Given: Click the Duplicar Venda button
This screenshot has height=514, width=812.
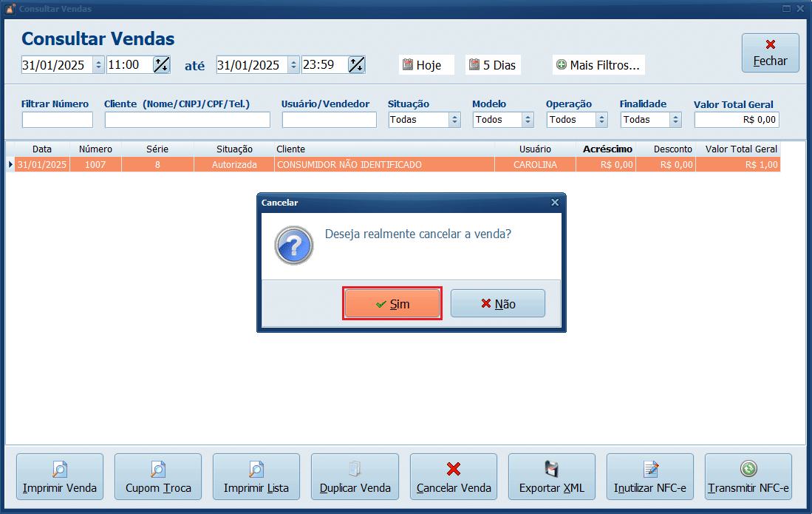Looking at the screenshot, I should pyautogui.click(x=355, y=477).
